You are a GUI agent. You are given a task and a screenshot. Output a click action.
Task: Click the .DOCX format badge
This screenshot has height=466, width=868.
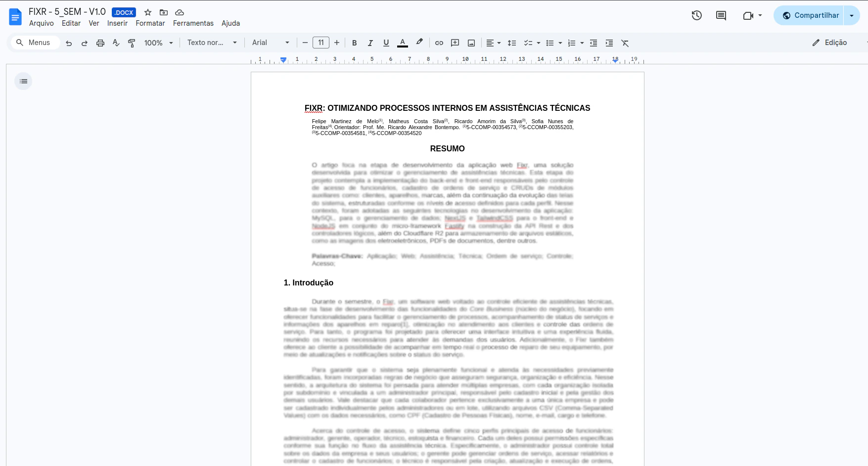click(x=124, y=12)
